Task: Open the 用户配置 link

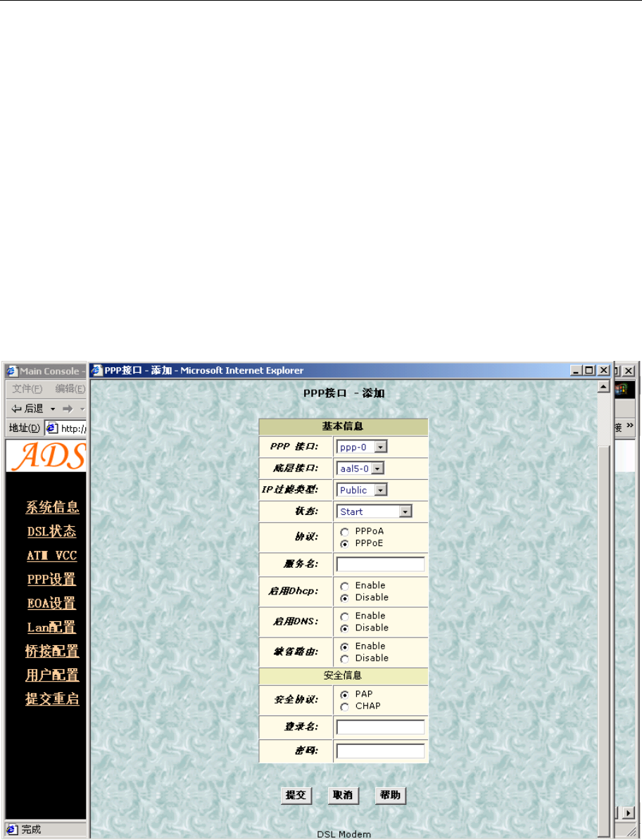Action: click(52, 675)
